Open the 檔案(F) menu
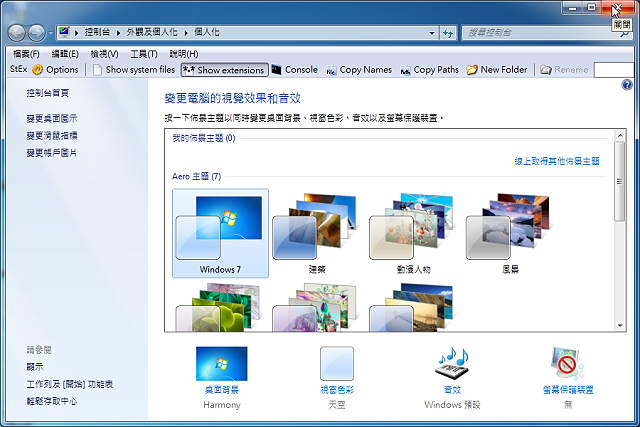 pyautogui.click(x=26, y=54)
